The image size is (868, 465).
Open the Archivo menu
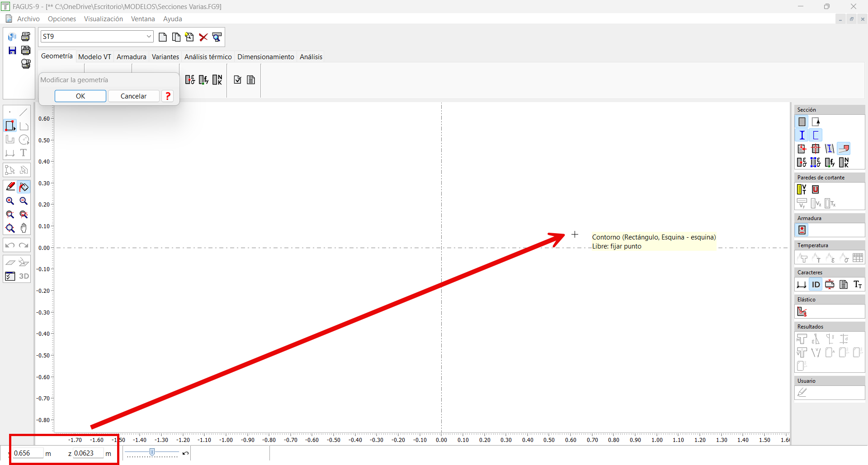(28, 19)
